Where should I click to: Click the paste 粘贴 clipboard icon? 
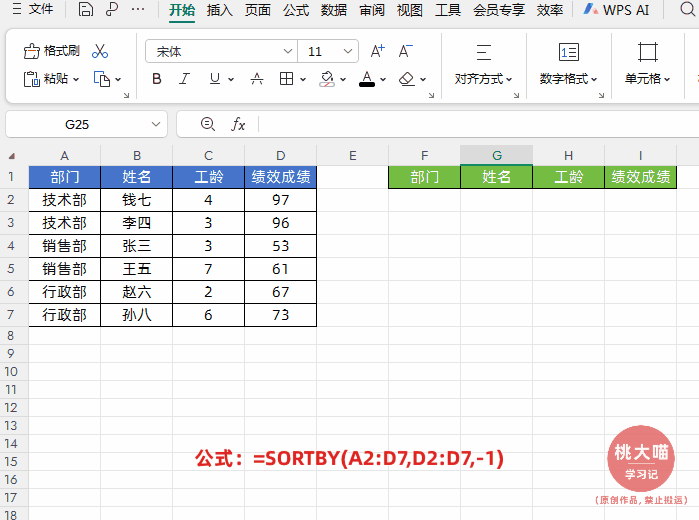click(31, 79)
